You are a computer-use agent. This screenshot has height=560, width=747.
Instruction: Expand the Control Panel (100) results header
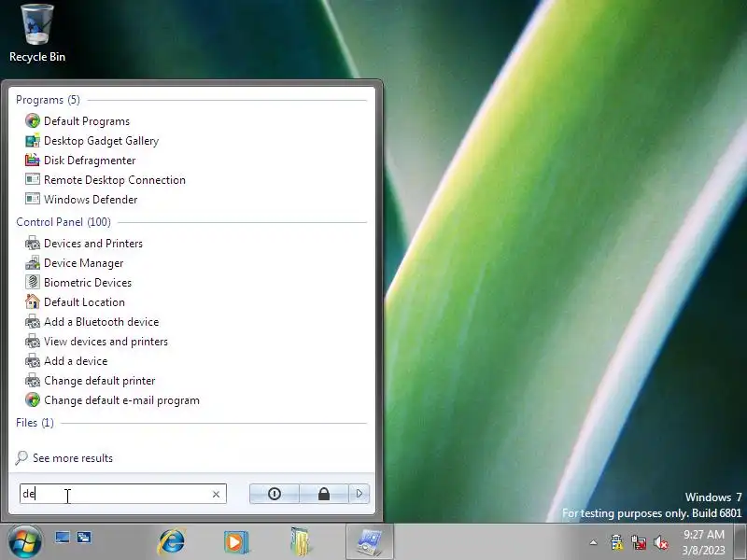(x=63, y=222)
